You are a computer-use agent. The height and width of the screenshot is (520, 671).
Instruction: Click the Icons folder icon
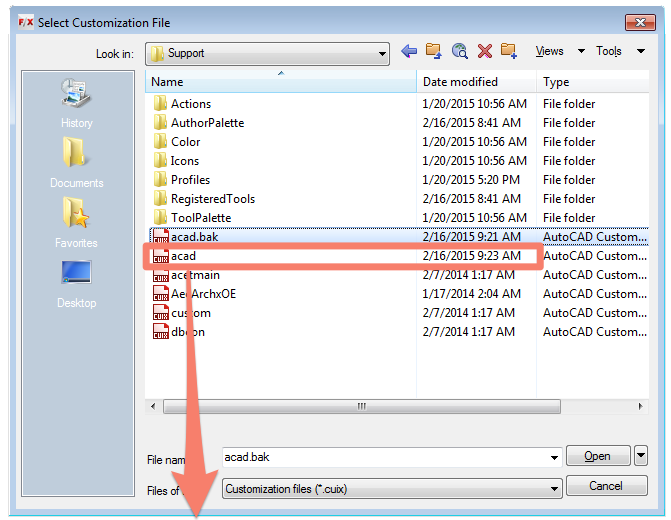(160, 160)
